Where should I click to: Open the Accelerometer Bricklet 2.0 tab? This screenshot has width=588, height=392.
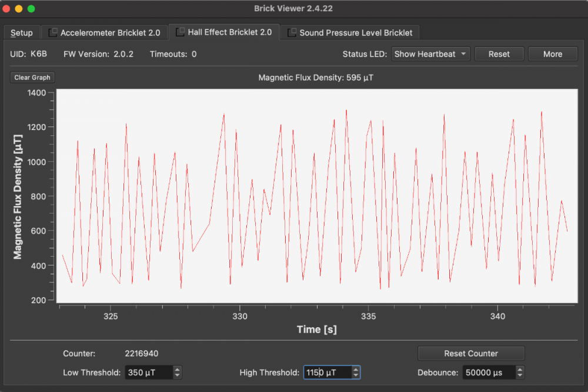tap(110, 33)
